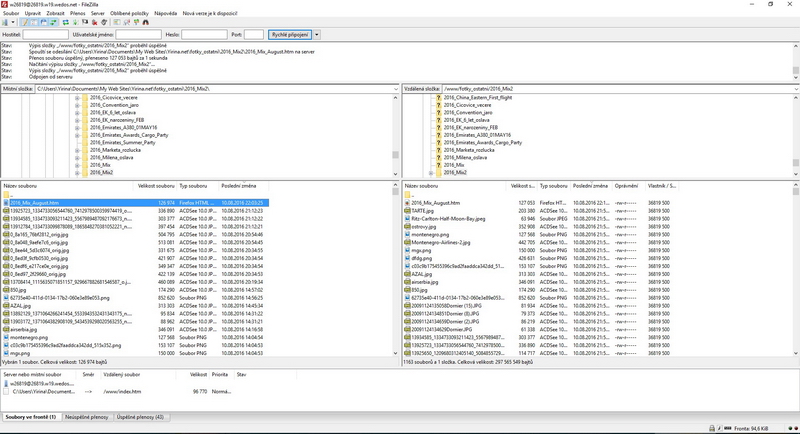Viewport: 800px width, 434px height.
Task: Sort local files by Velikost souboru column
Action: click(x=157, y=186)
